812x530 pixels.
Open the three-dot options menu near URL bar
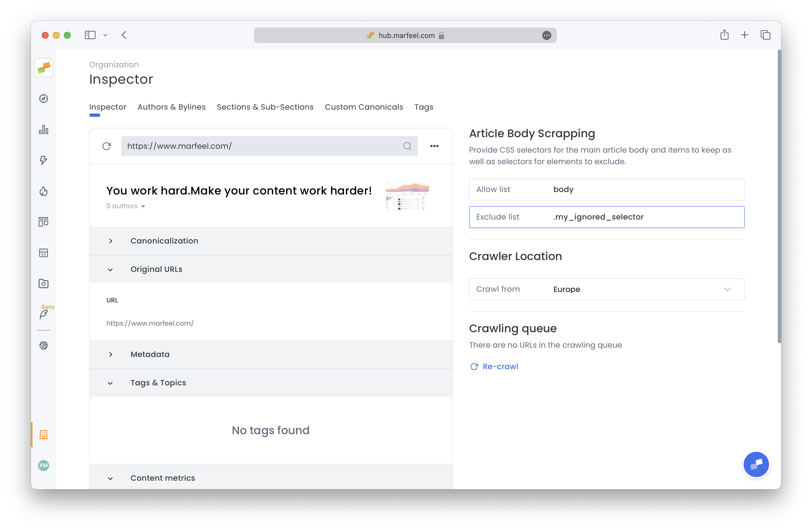tap(434, 146)
